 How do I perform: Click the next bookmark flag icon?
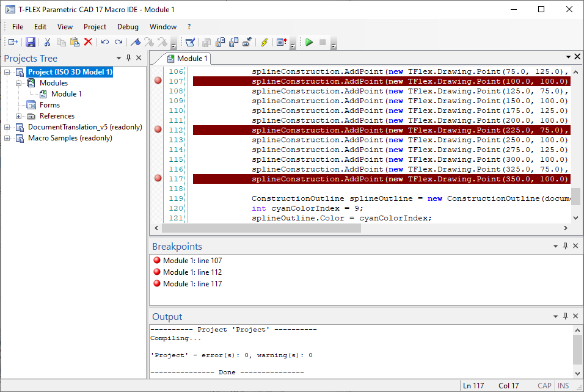tap(149, 42)
